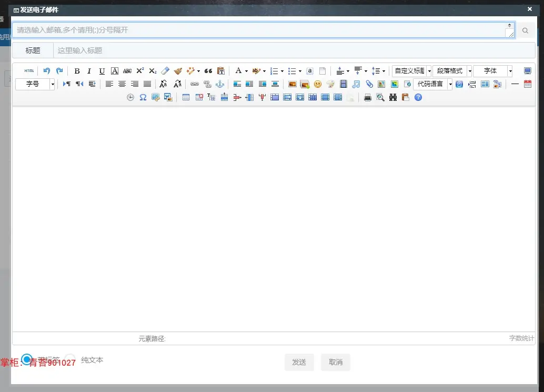
Task: Toggle underline formatting
Action: 102,71
